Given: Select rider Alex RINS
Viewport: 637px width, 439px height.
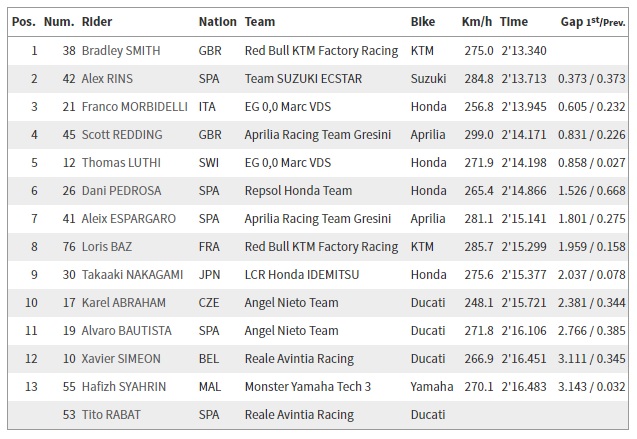Looking at the screenshot, I should tap(116, 78).
